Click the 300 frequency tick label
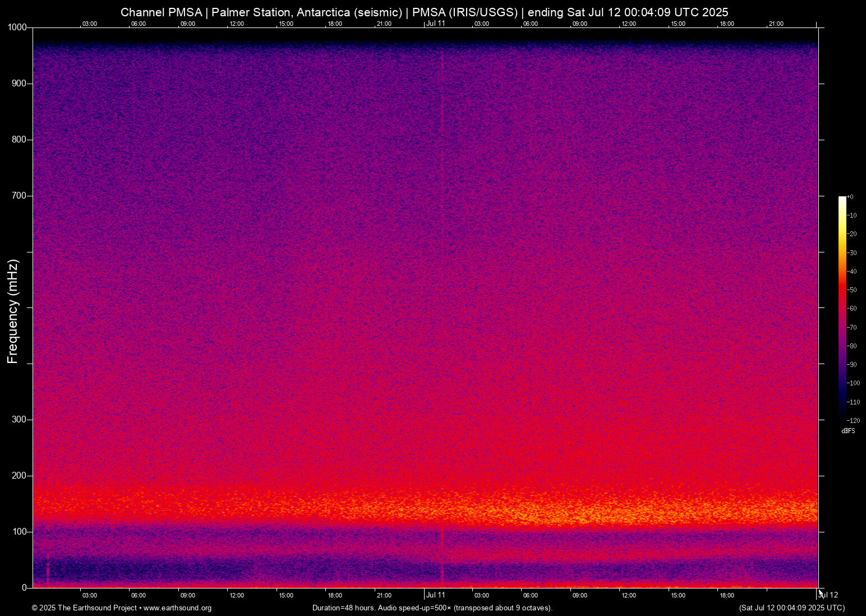The width and height of the screenshot is (866, 616). [x=19, y=419]
